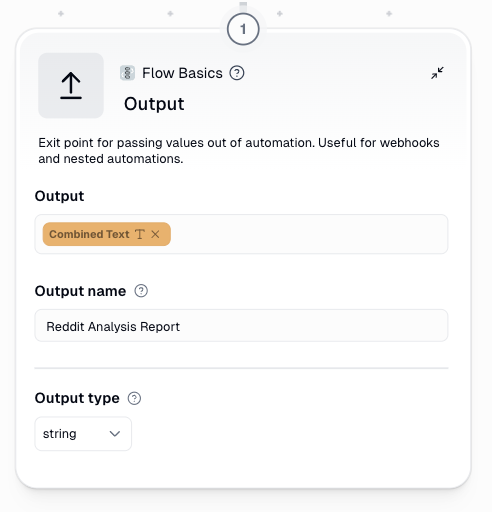Show help for Output name
The height and width of the screenshot is (512, 492).
[x=141, y=291]
